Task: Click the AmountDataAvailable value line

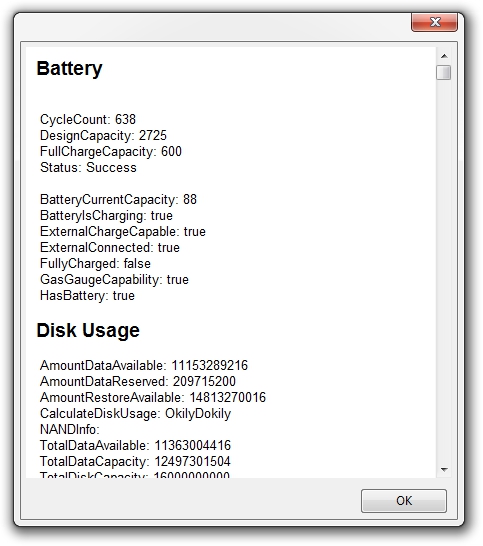Action: pos(144,366)
